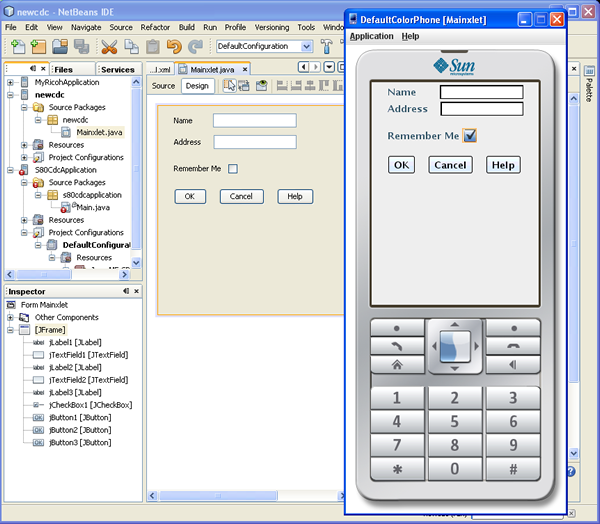The image size is (600, 524).
Task: Click the Paste clipboard icon
Action: coord(153,46)
